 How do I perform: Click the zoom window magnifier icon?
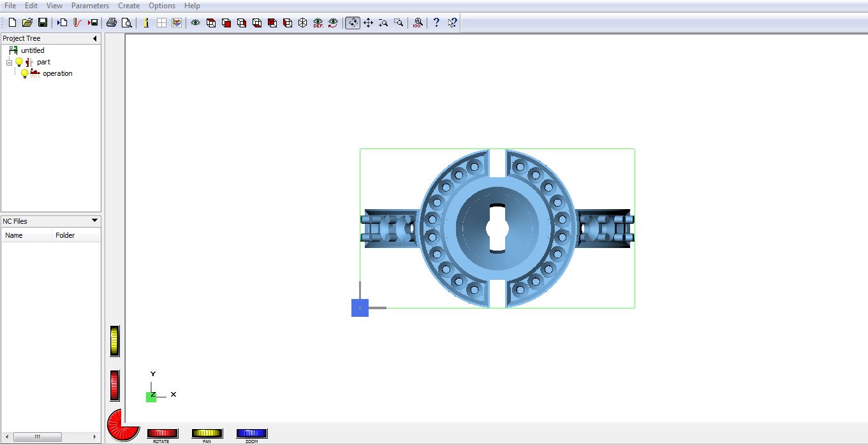(x=399, y=23)
